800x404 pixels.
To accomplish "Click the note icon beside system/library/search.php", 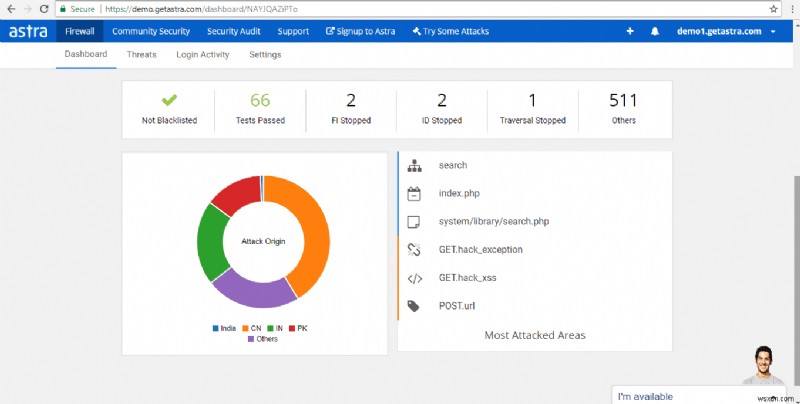I will [414, 221].
